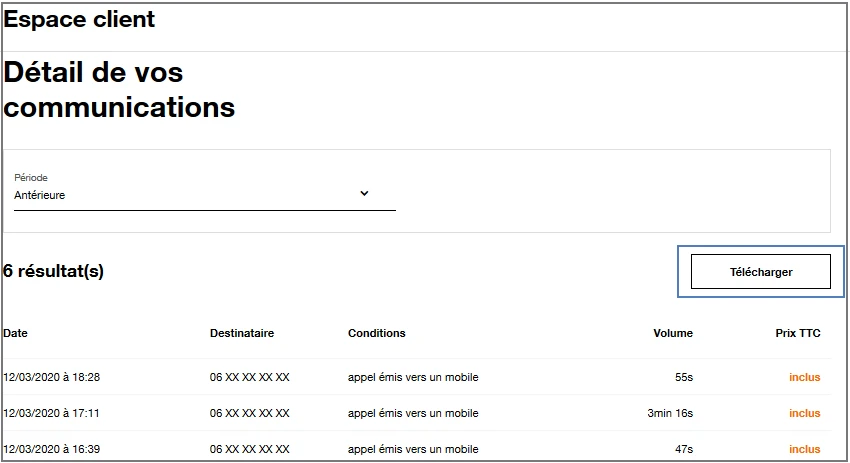Click the Date column header
The width and height of the screenshot is (850, 463).
click(16, 333)
